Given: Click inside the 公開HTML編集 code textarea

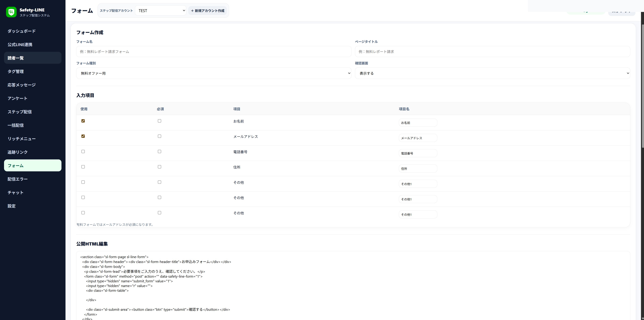Looking at the screenshot, I should click(x=353, y=286).
